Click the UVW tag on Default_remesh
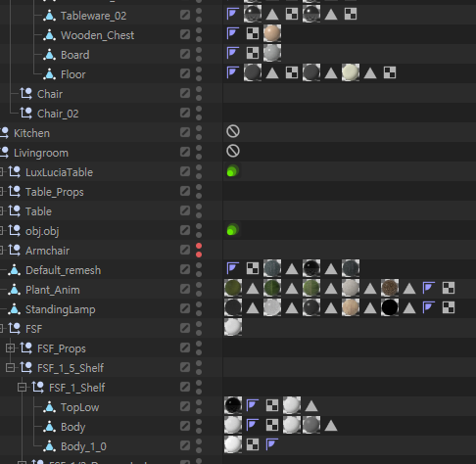The width and height of the screenshot is (476, 464). (253, 268)
